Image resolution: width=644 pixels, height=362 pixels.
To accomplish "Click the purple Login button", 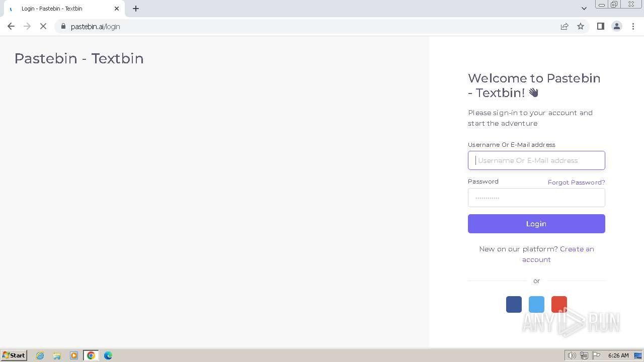I will (x=536, y=224).
